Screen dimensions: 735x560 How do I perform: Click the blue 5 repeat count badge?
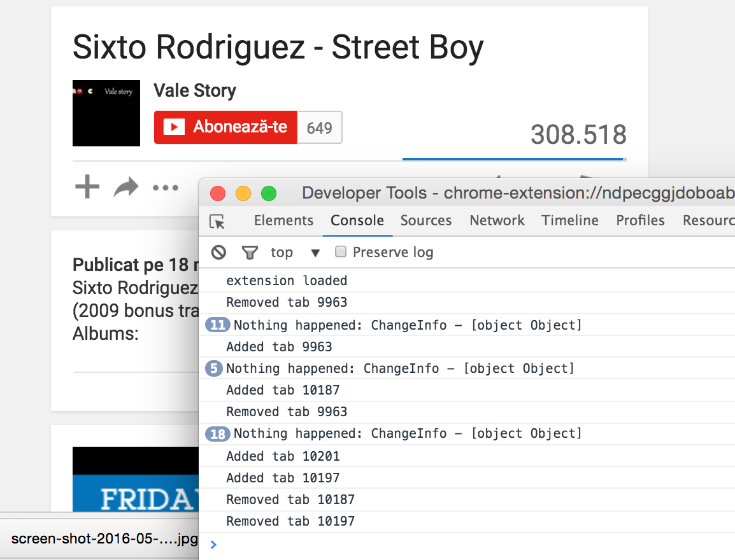214,368
